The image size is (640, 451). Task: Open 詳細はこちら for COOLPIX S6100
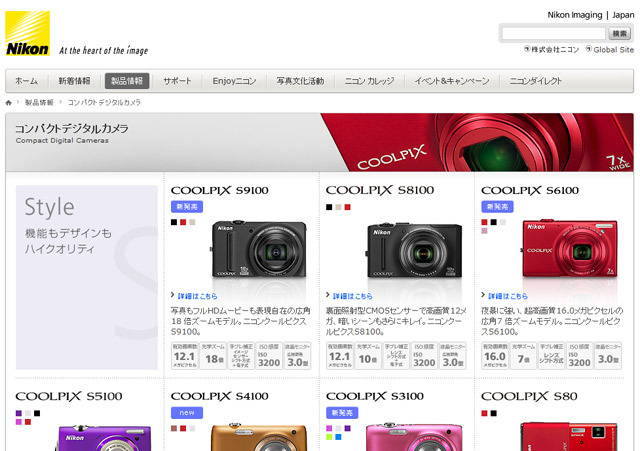(x=508, y=296)
